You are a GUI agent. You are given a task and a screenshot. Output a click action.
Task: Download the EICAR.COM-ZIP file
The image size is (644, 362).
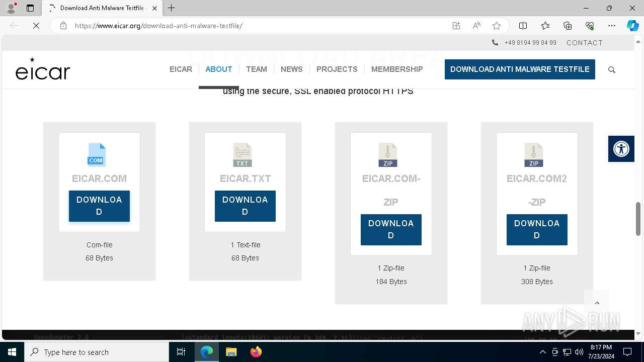[x=391, y=230]
